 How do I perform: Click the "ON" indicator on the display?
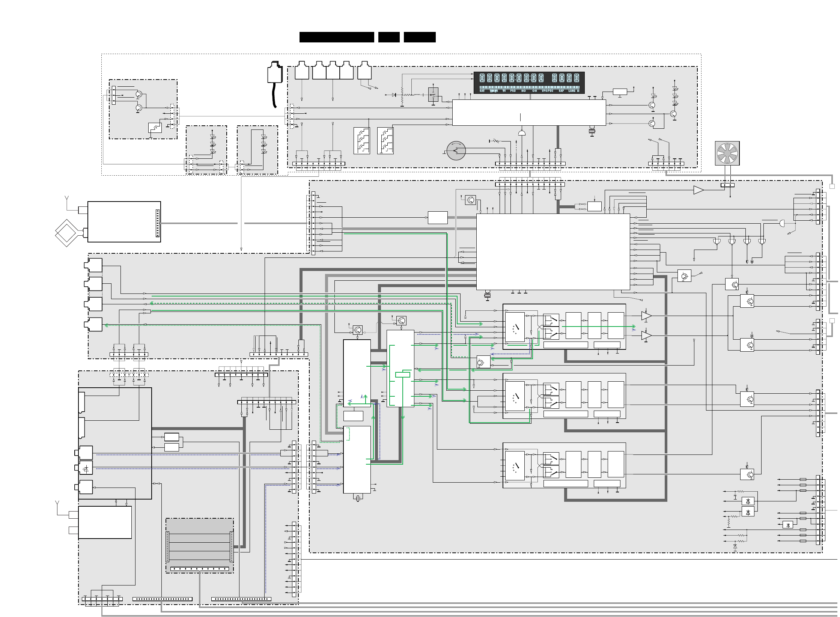click(534, 91)
